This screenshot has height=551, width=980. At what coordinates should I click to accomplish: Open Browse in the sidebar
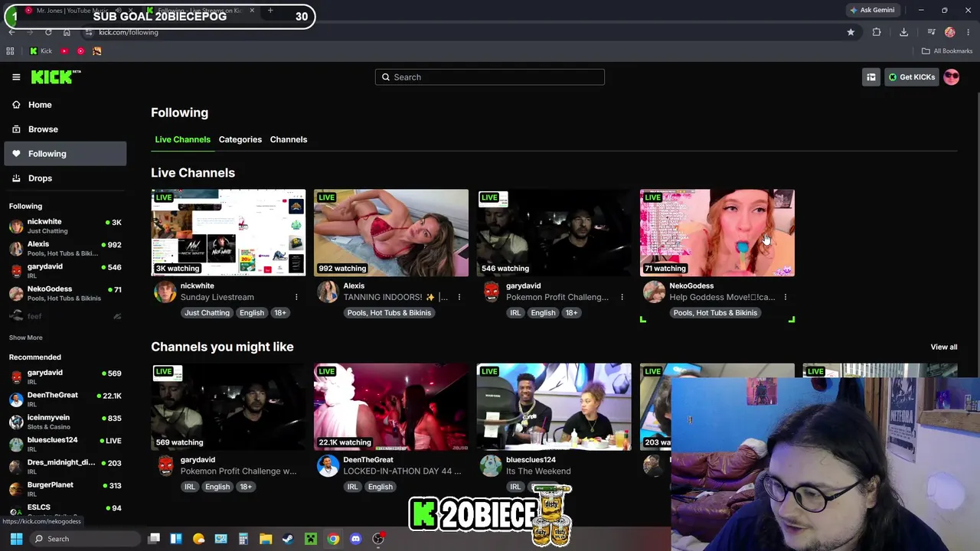(65, 129)
